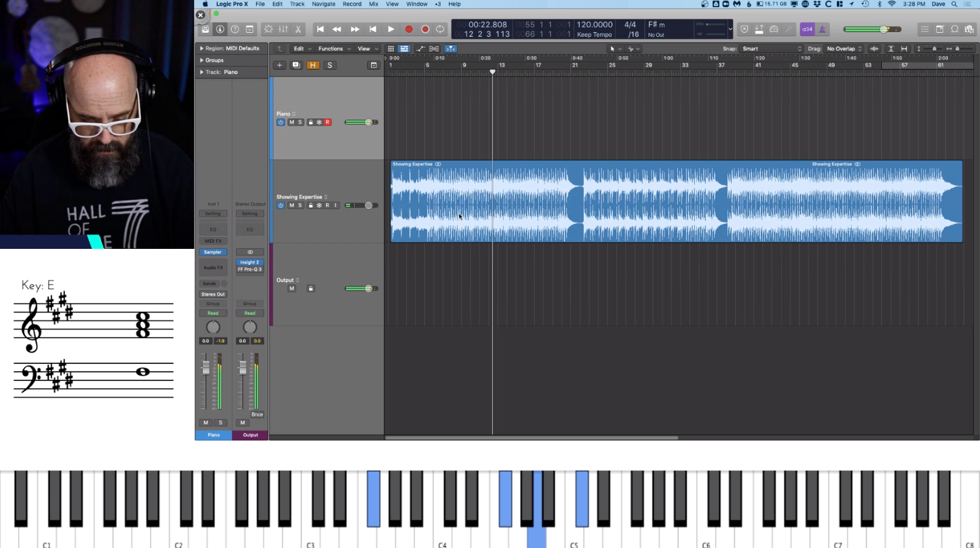The height and width of the screenshot is (548, 980).
Task: Click the Bnce bounce button
Action: (x=257, y=415)
